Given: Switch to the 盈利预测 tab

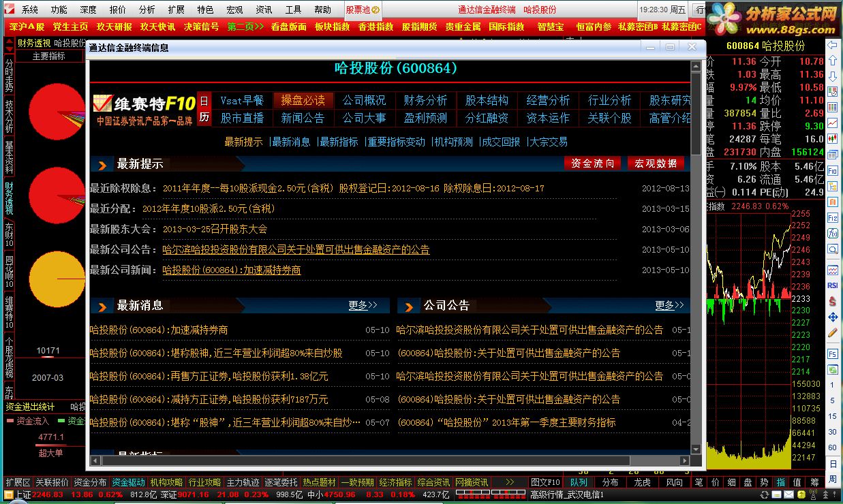Looking at the screenshot, I should tap(426, 118).
